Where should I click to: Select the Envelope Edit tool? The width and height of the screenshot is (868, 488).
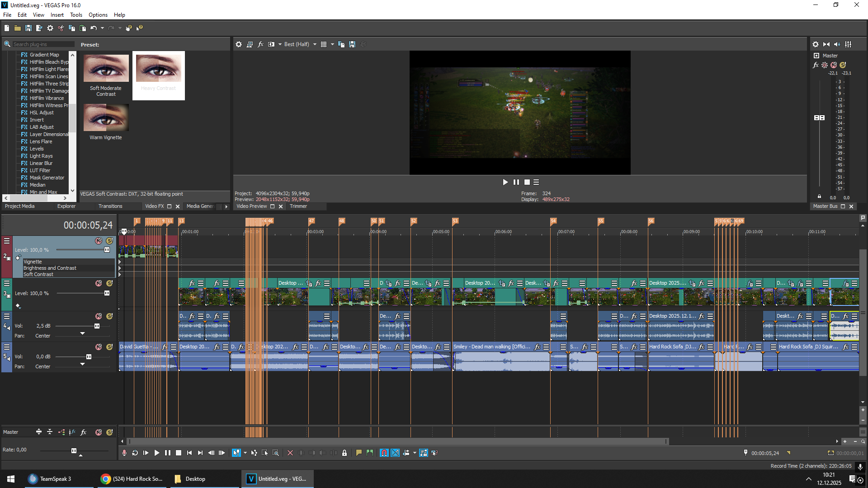(x=254, y=453)
